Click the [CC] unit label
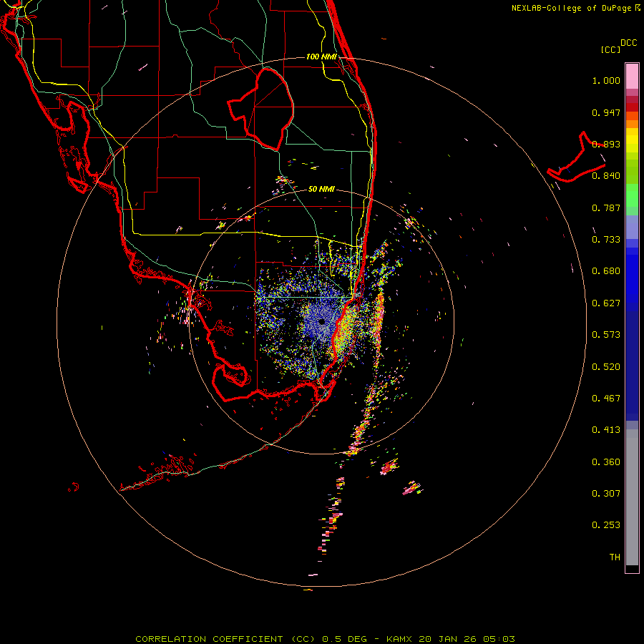This screenshot has width=644, height=644. tap(610, 49)
